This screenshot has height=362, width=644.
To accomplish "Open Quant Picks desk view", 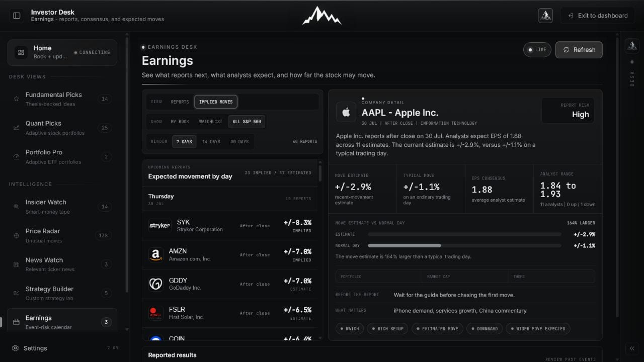I will tap(62, 128).
